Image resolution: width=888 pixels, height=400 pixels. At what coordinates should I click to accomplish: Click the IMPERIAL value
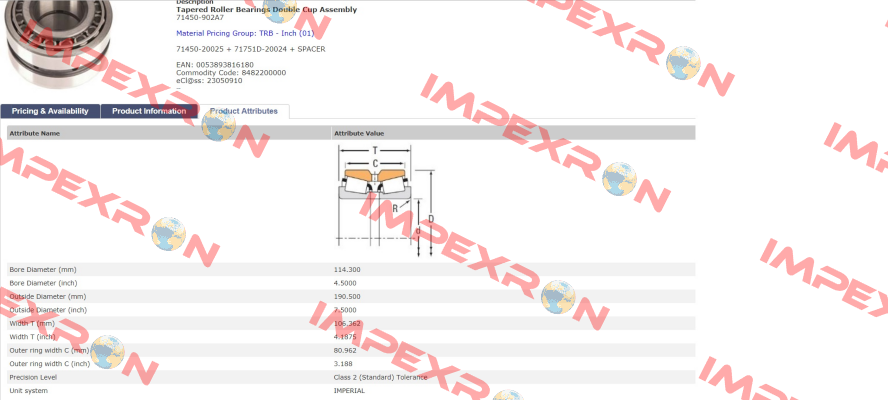(x=349, y=391)
